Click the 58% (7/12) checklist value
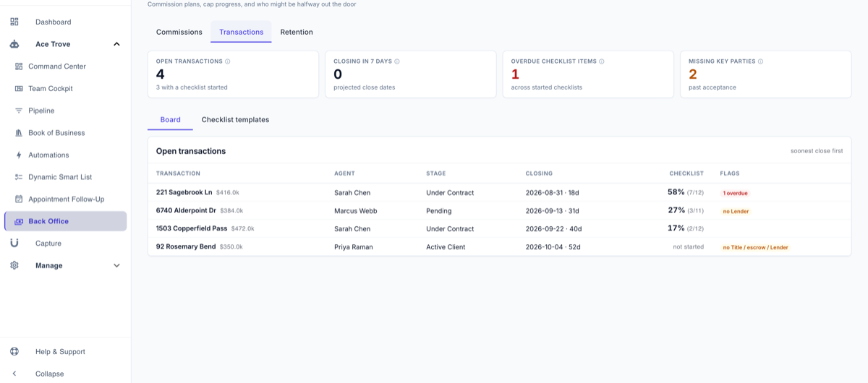The width and height of the screenshot is (868, 383). click(x=686, y=192)
